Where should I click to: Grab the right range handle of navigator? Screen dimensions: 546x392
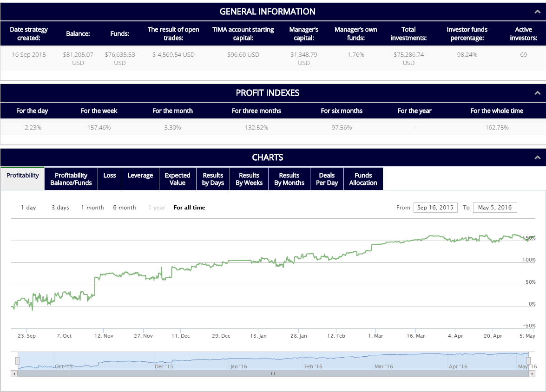(x=528, y=360)
